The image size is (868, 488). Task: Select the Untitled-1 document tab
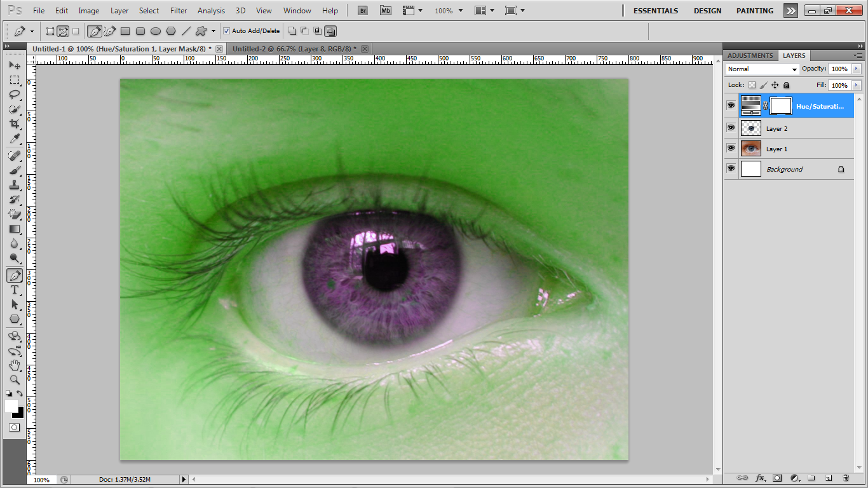tap(125, 48)
